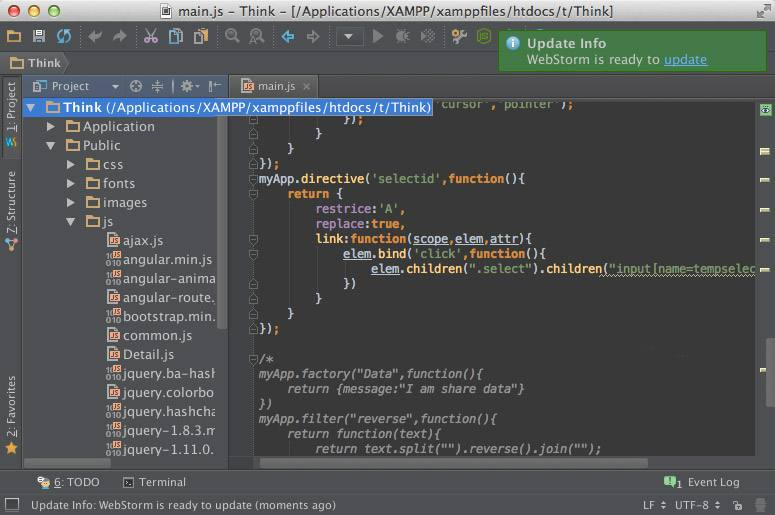Click the Save All toolbar icon
The height and width of the screenshot is (515, 775).
click(39, 36)
